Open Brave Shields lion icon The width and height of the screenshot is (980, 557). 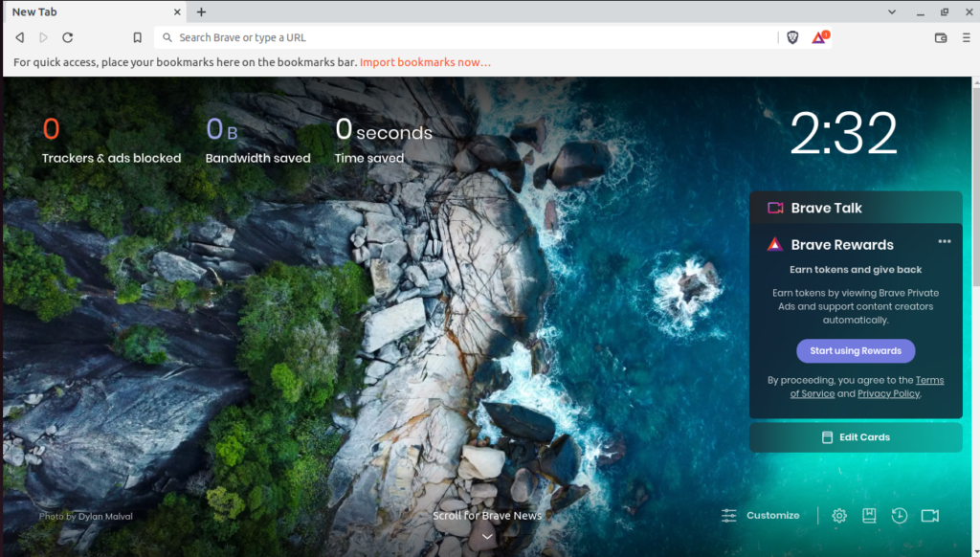[792, 37]
